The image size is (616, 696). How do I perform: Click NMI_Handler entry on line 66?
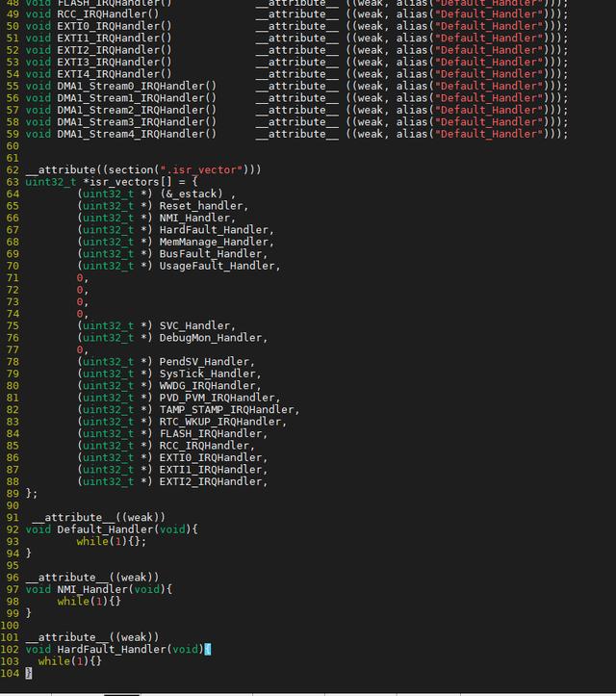(194, 218)
